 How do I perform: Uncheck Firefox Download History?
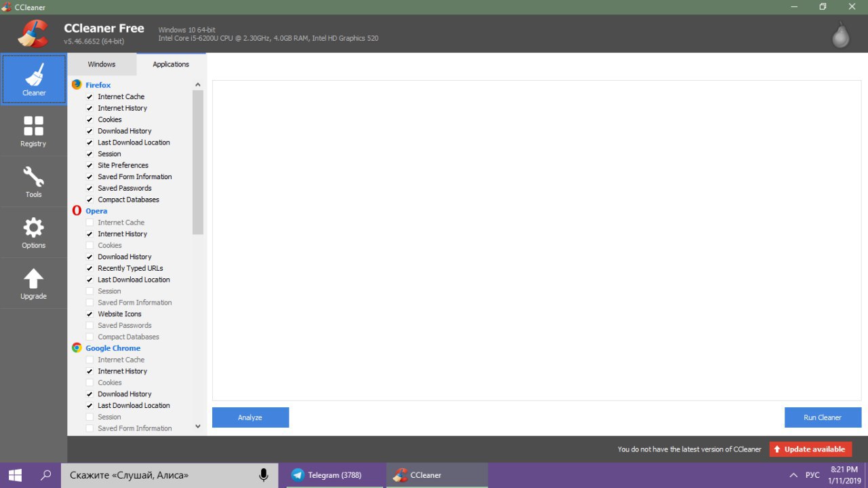[90, 131]
